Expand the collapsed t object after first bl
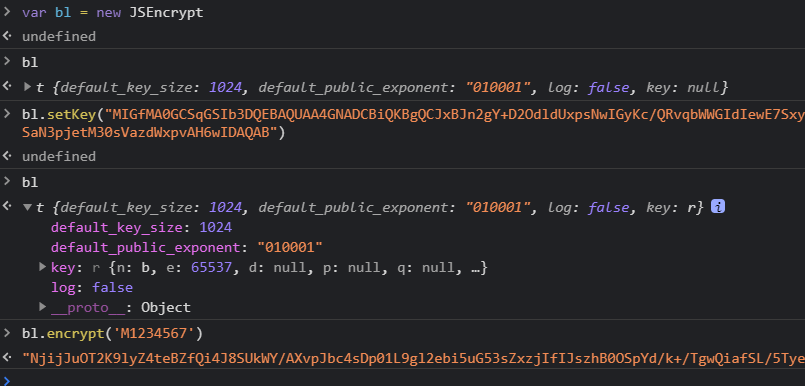The height and width of the screenshot is (386, 805). 28,87
